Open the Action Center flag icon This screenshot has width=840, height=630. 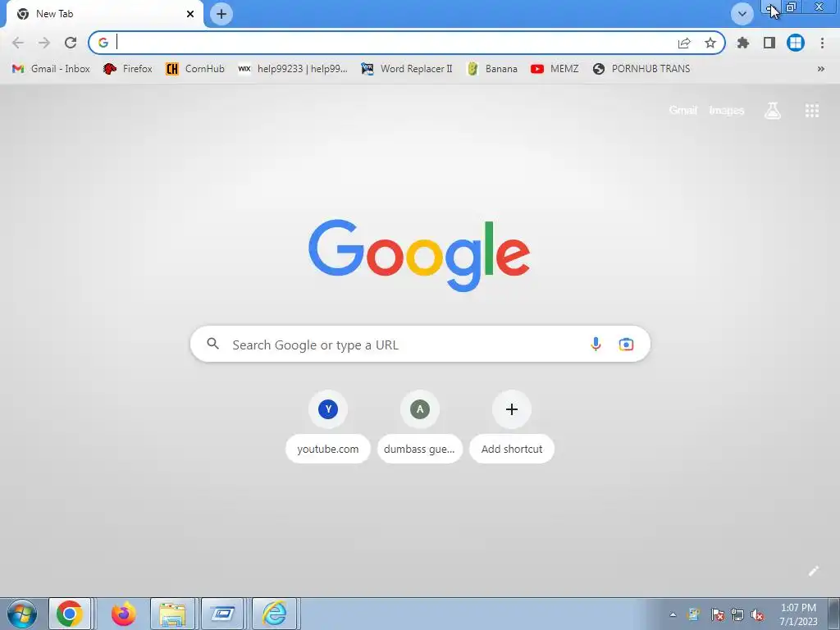tap(717, 615)
